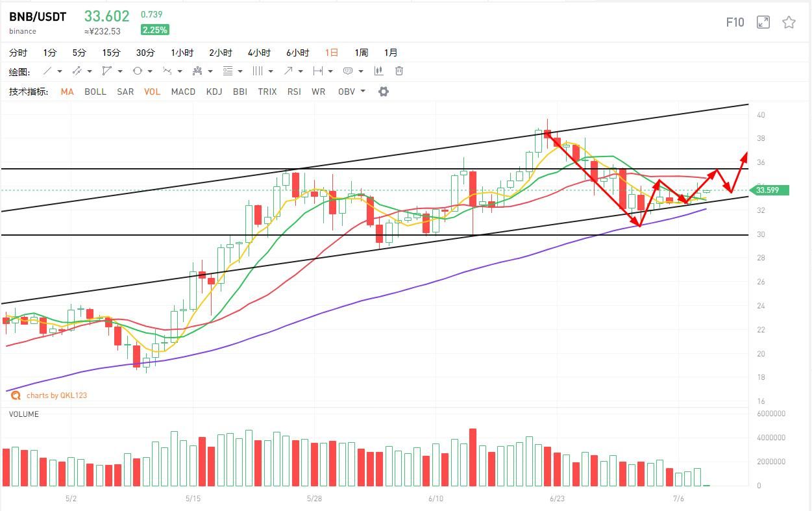Toggle the MA indicator
This screenshot has width=812, height=511.
pyautogui.click(x=67, y=92)
